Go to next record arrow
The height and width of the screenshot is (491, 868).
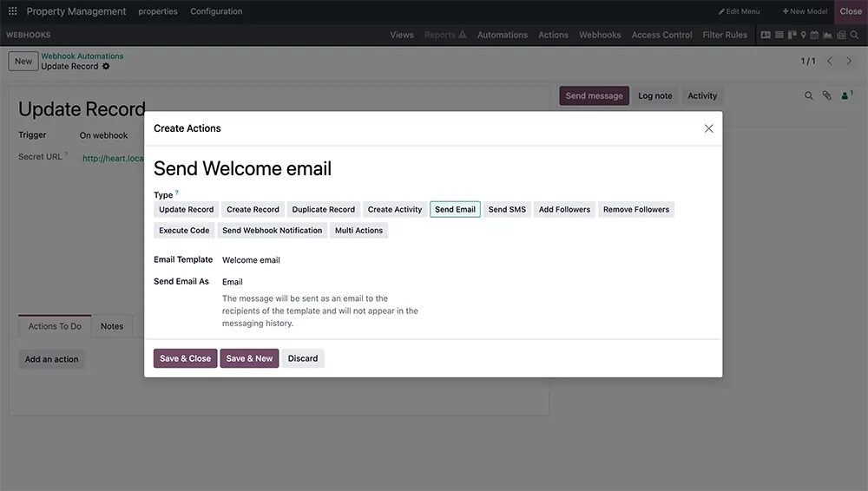click(849, 61)
